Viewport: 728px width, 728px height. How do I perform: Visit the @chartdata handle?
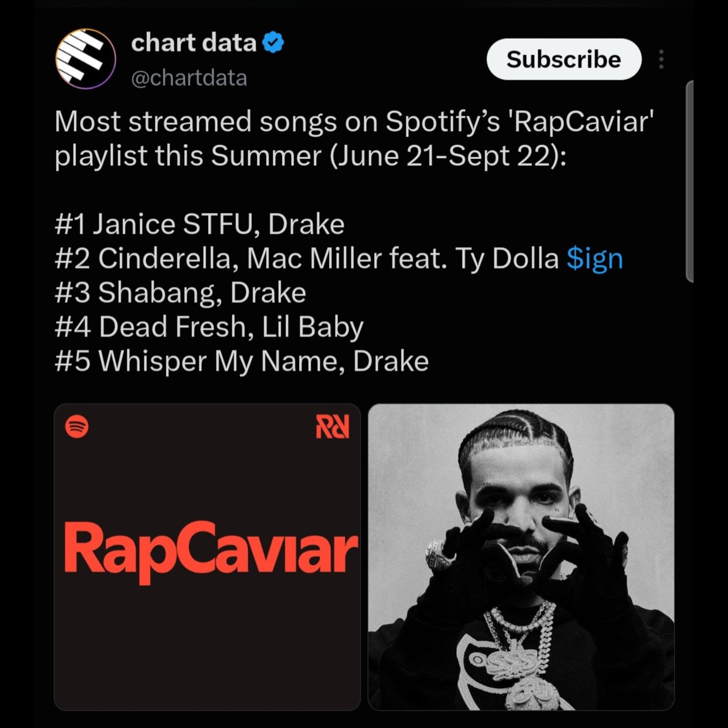(189, 78)
